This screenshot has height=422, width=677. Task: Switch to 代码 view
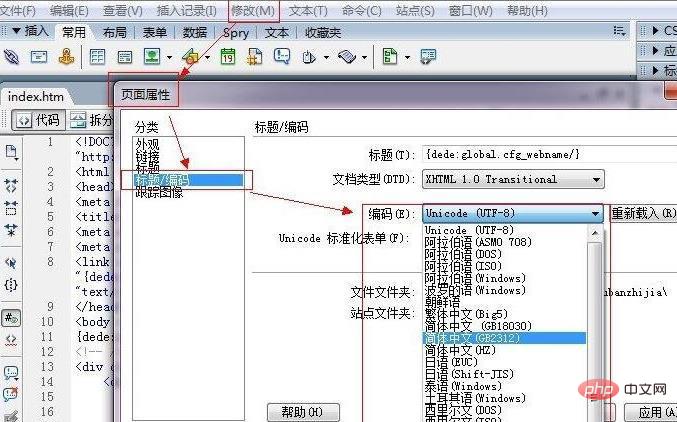[38, 120]
